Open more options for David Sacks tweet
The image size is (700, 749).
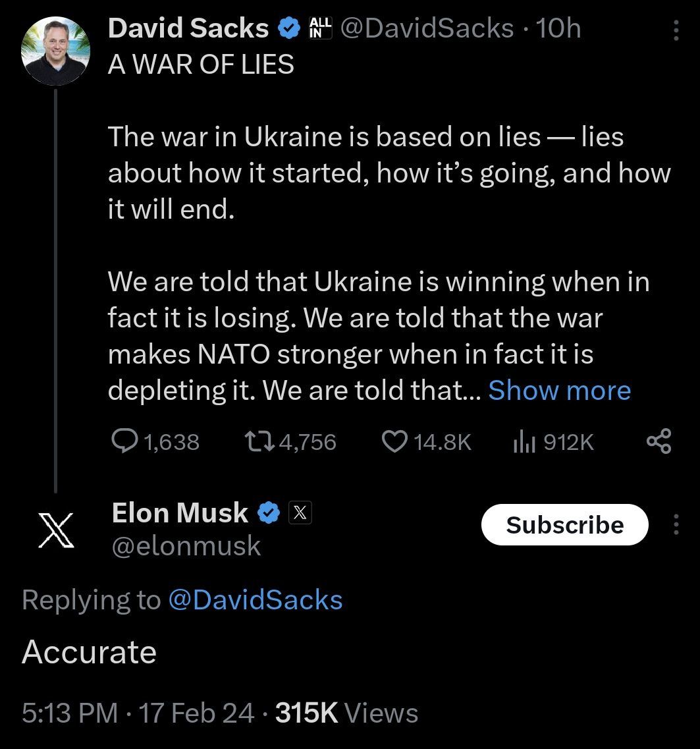[675, 29]
